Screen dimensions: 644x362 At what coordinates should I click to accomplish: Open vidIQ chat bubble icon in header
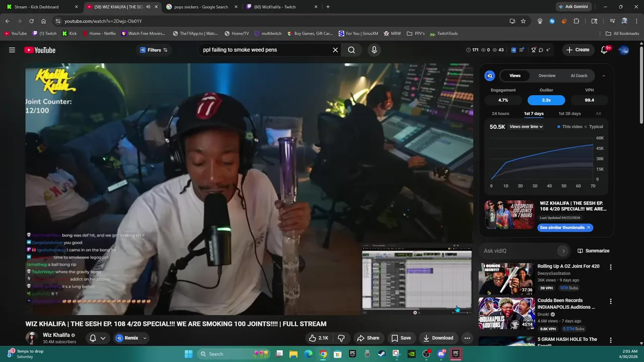point(541,50)
